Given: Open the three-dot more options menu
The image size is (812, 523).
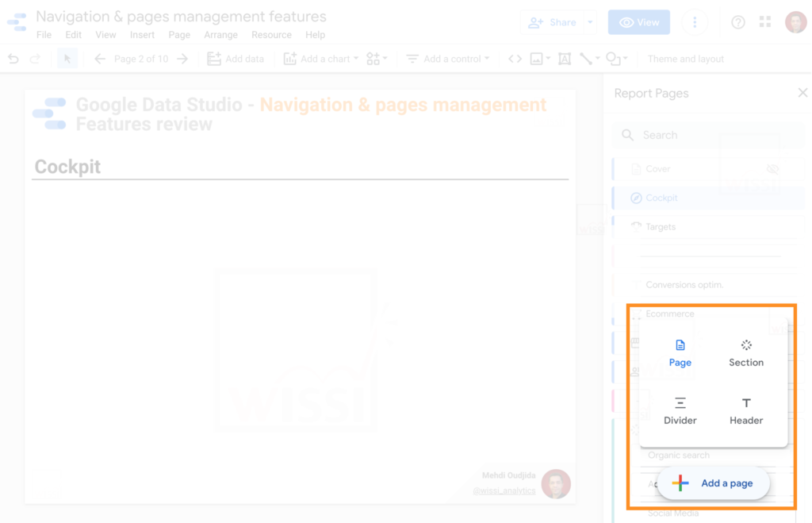Looking at the screenshot, I should click(695, 22).
